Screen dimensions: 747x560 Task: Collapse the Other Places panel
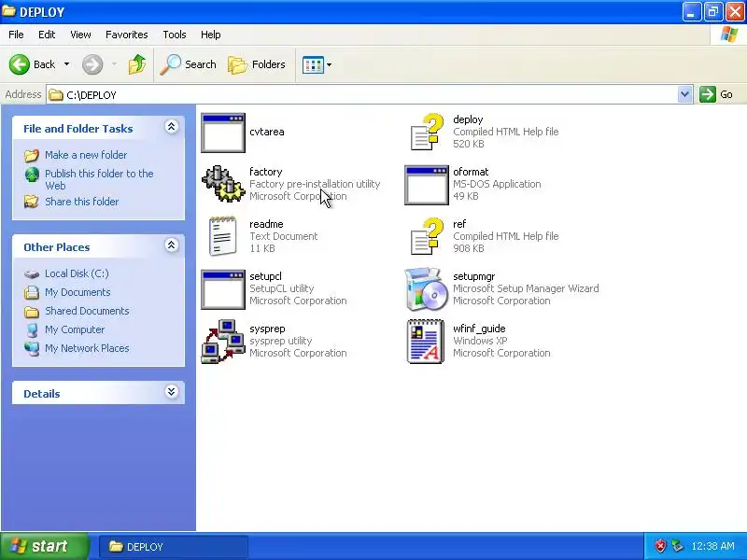[x=172, y=245]
